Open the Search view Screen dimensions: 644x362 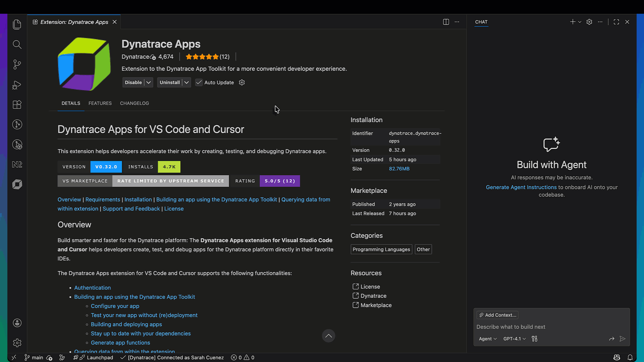17,44
